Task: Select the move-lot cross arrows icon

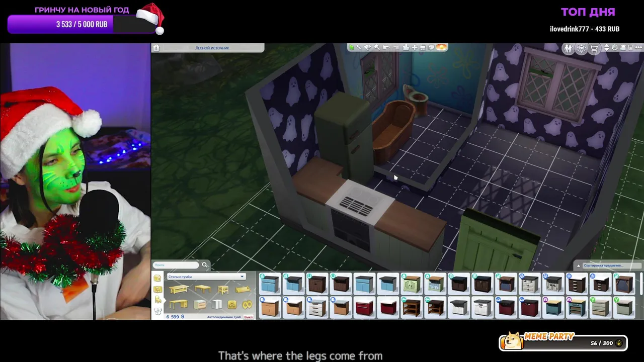Action: [415, 47]
